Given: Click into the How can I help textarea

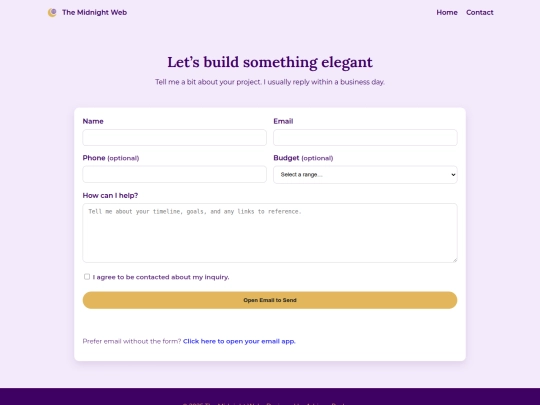Looking at the screenshot, I should coord(270,233).
